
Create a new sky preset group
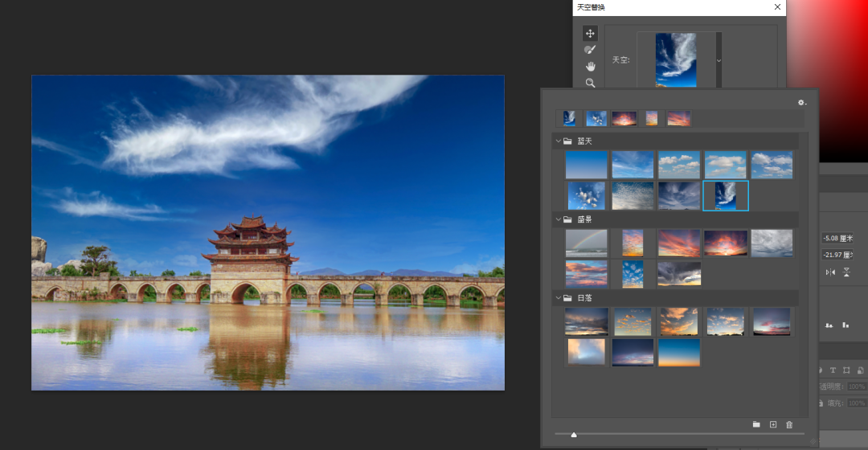point(756,424)
